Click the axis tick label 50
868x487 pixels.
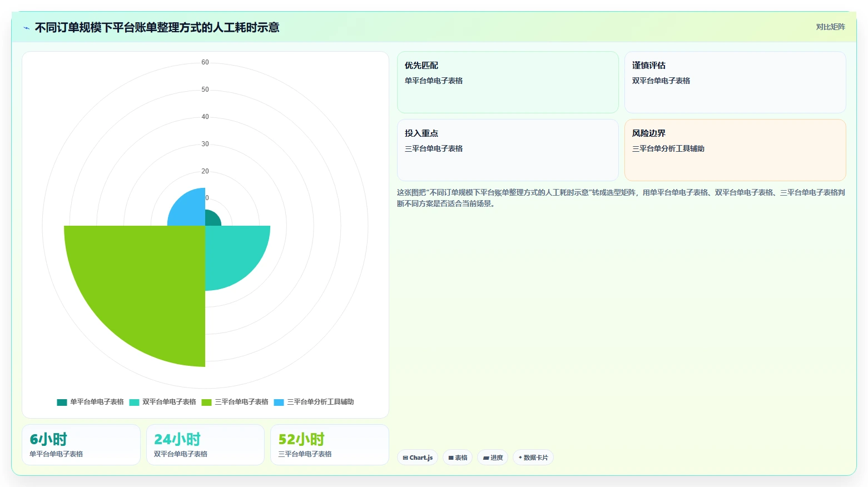[x=205, y=90]
